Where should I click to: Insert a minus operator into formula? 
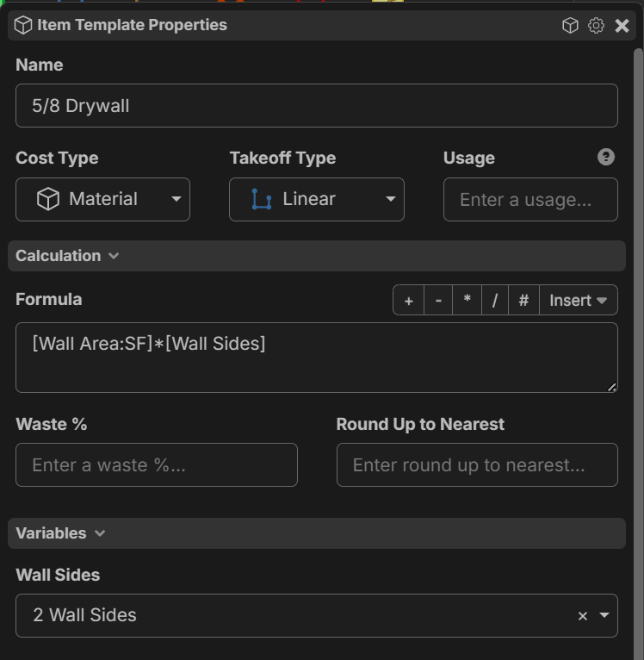pyautogui.click(x=438, y=300)
